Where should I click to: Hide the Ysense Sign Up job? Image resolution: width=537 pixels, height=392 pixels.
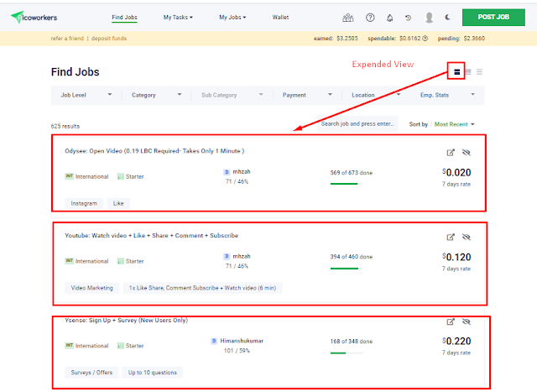[x=467, y=321]
